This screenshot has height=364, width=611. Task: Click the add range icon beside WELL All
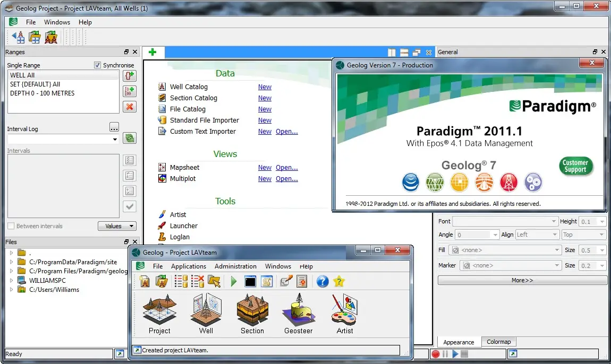click(129, 75)
